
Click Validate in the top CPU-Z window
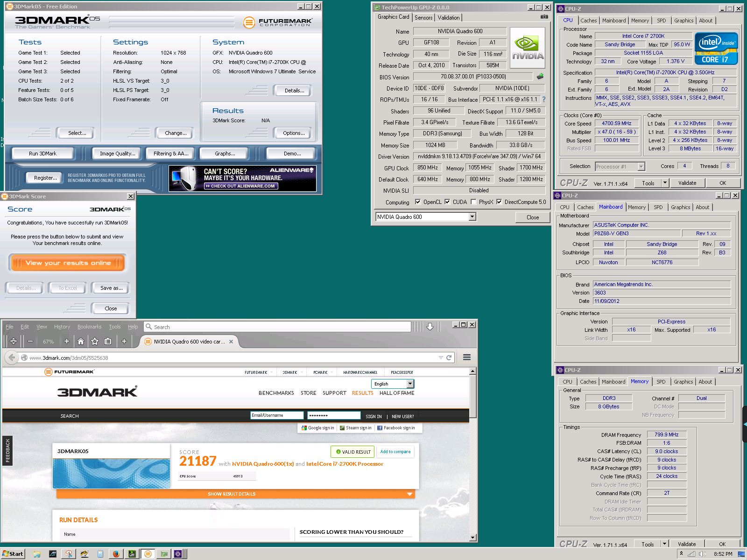tap(687, 183)
